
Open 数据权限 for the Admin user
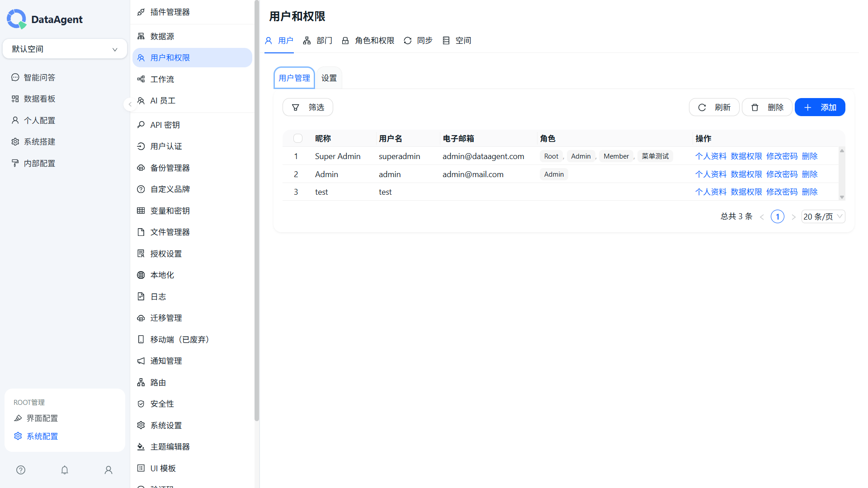tap(746, 174)
